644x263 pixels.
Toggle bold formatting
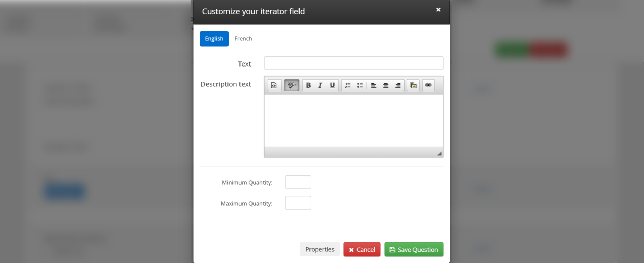pos(308,85)
